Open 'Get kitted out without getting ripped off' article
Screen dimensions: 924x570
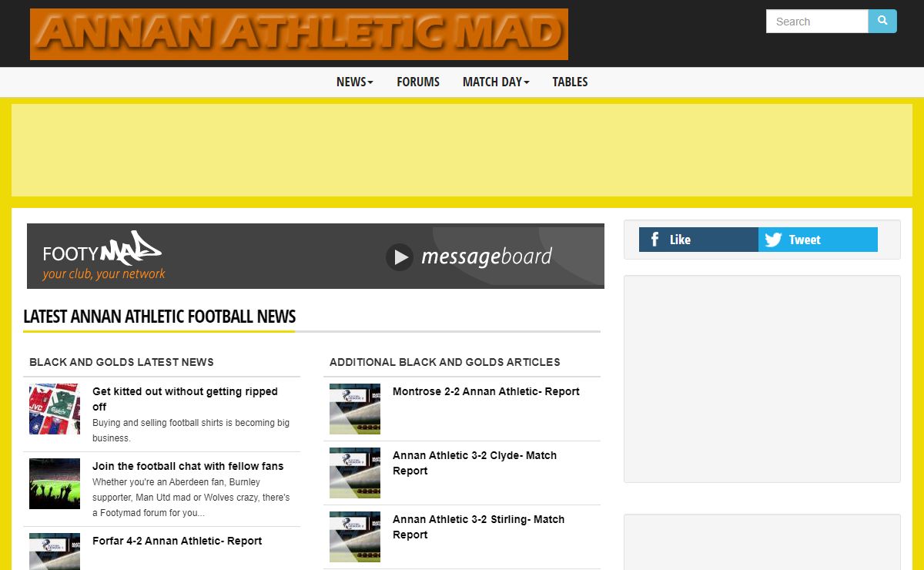point(185,399)
